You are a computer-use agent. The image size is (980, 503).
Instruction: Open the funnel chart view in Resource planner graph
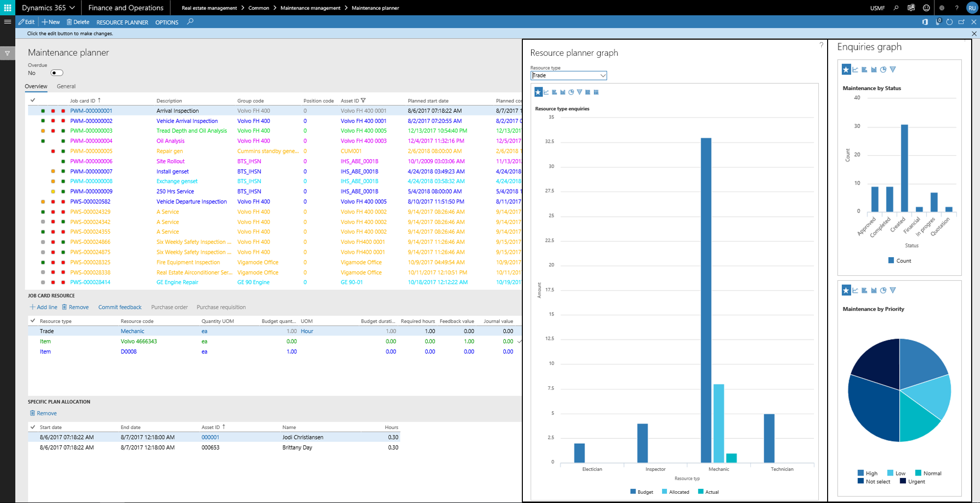click(579, 92)
